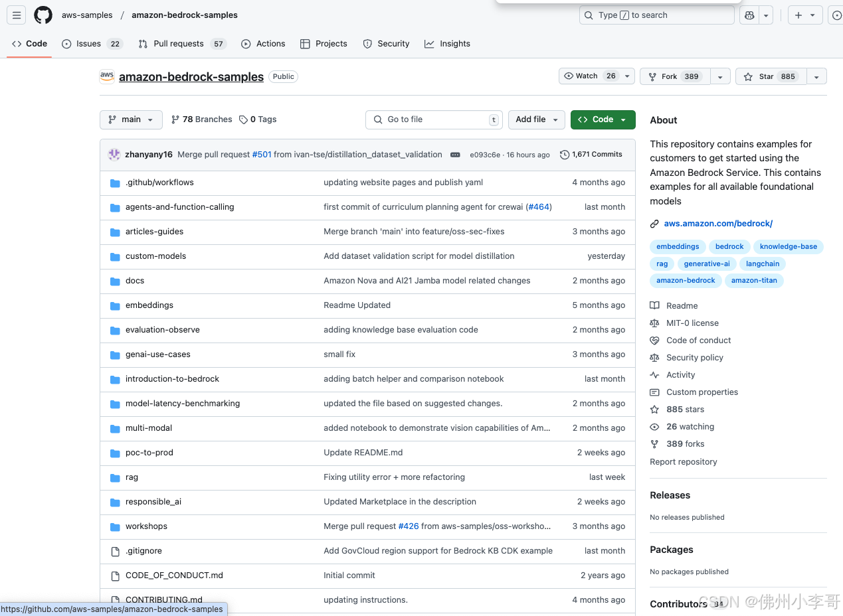Click the link icon beside aws.amazon.com/bedrock/
This screenshot has height=616, width=843.
pyautogui.click(x=654, y=224)
